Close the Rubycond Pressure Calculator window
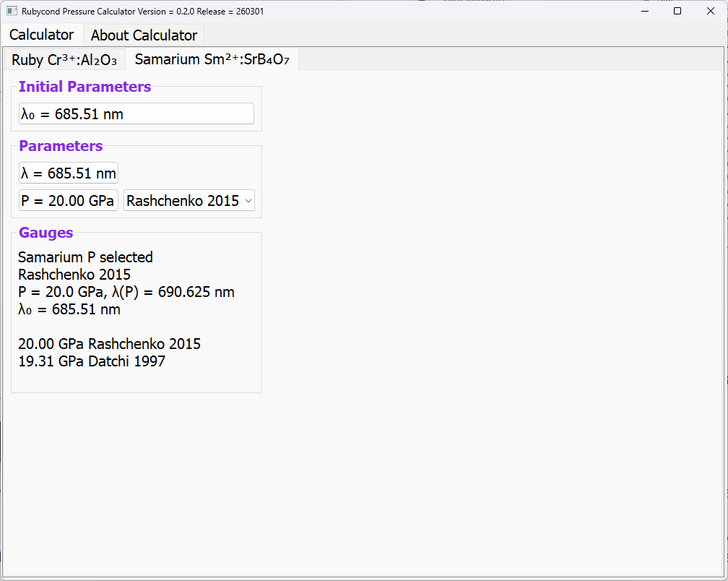This screenshot has width=728, height=581. [711, 11]
